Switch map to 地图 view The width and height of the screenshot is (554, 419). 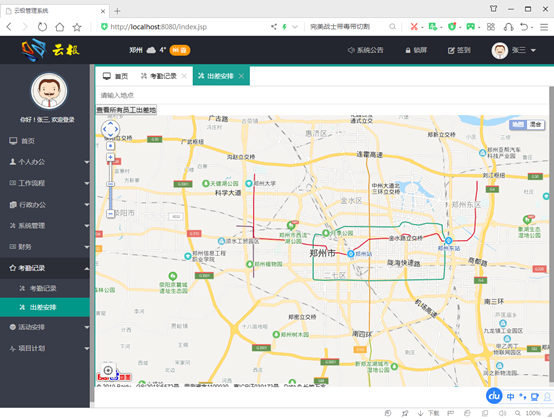point(518,124)
